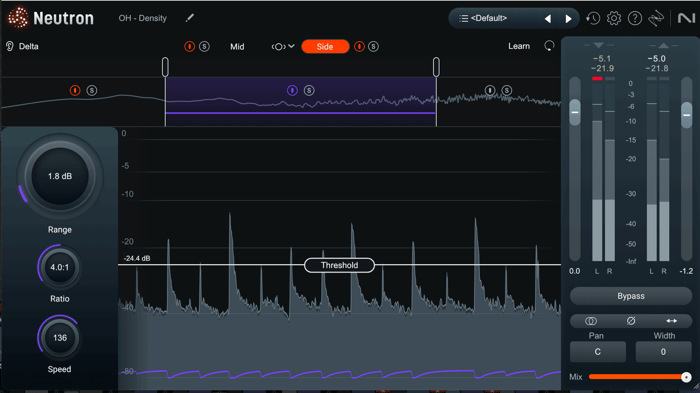Click the Threshold handle label

pos(339,265)
